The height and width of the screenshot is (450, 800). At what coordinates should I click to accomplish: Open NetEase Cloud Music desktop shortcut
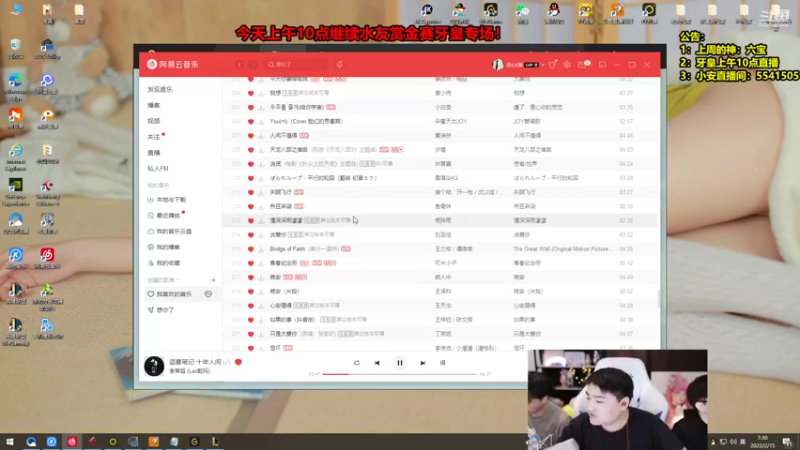tap(47, 258)
